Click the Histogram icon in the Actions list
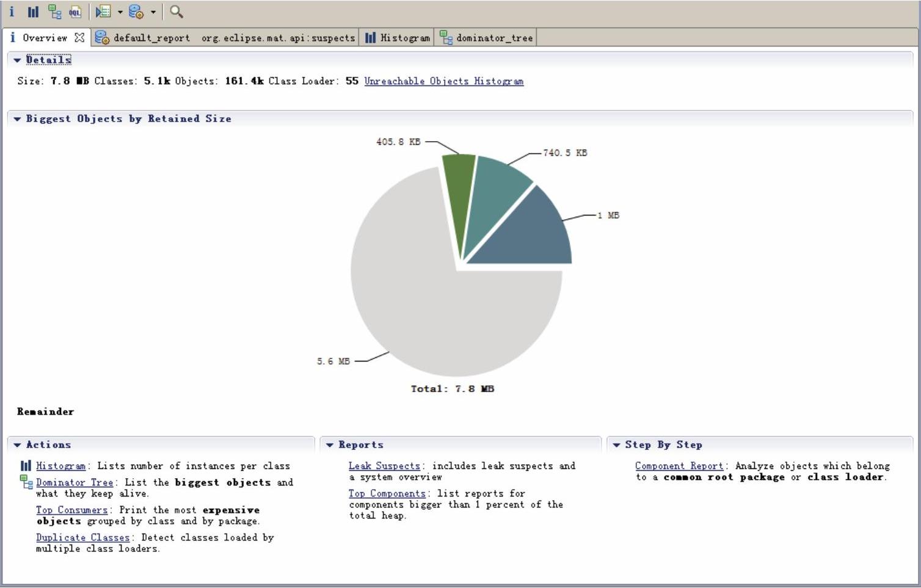Image resolution: width=921 pixels, height=588 pixels. [x=26, y=466]
